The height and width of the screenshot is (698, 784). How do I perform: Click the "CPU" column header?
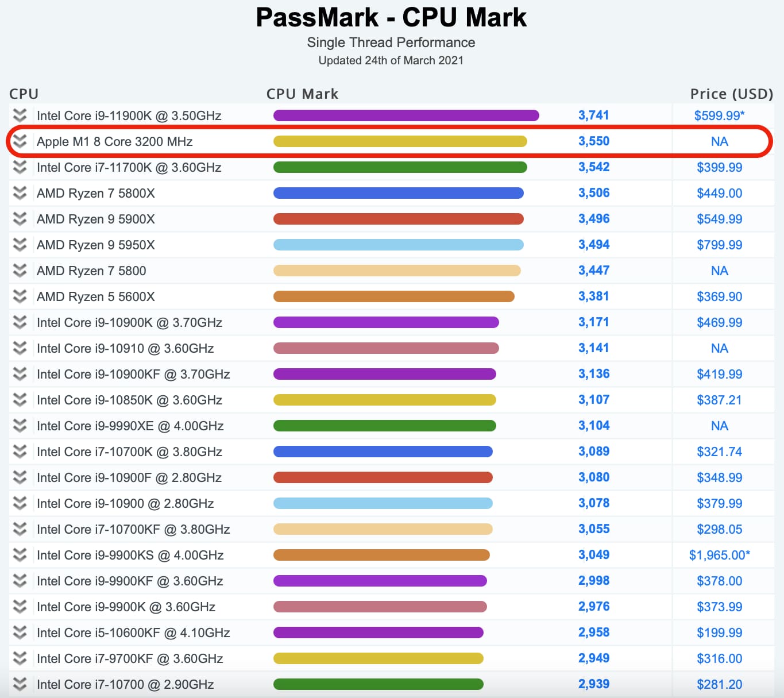point(24,94)
